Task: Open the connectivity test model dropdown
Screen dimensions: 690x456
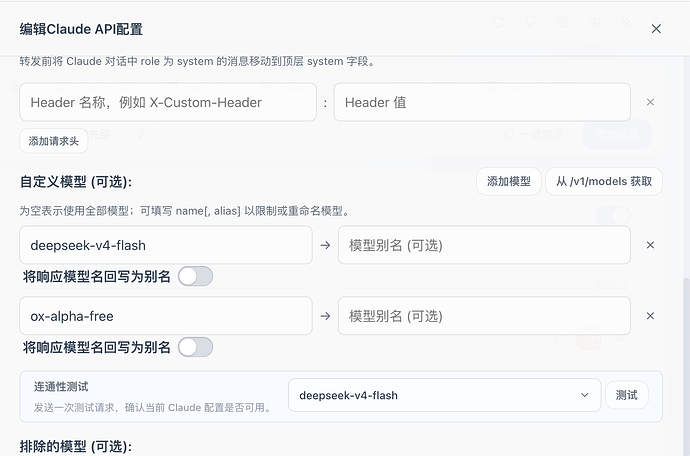Action: [x=444, y=395]
